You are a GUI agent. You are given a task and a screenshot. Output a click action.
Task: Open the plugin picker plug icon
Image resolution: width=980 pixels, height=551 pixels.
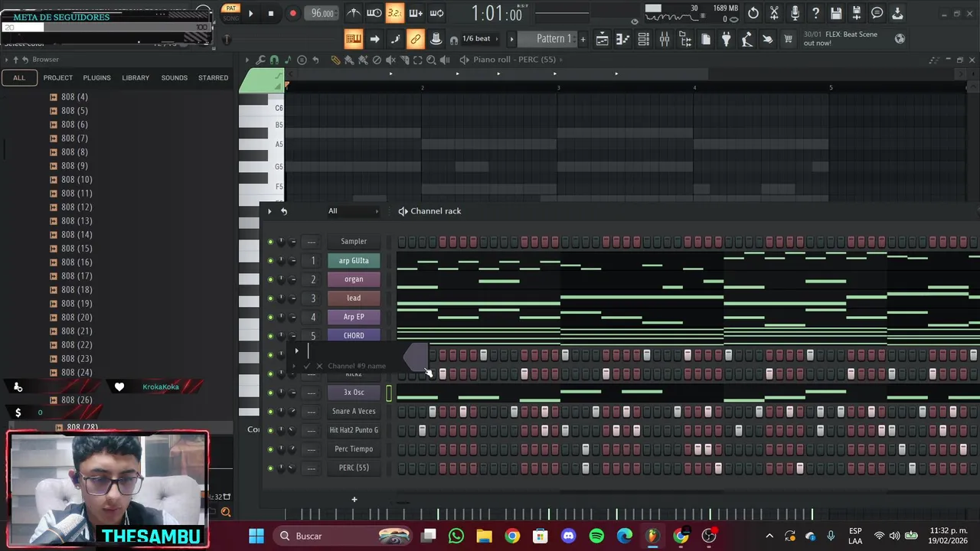click(x=726, y=39)
